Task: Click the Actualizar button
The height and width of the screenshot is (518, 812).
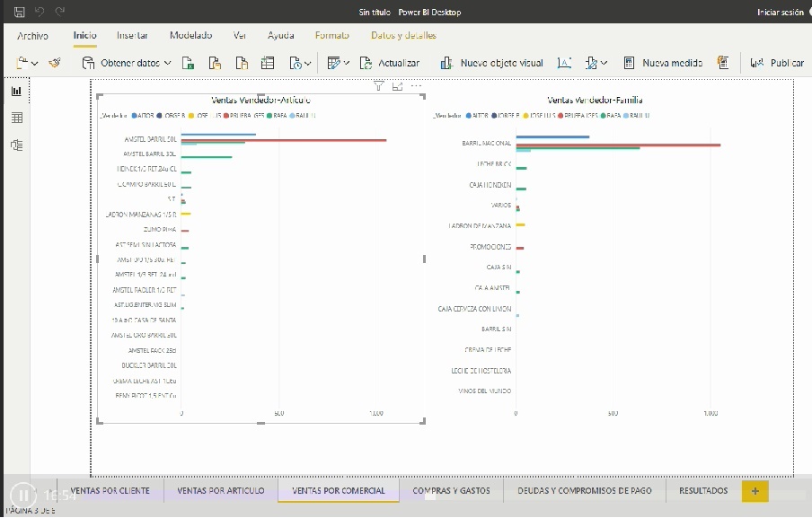Action: (390, 63)
